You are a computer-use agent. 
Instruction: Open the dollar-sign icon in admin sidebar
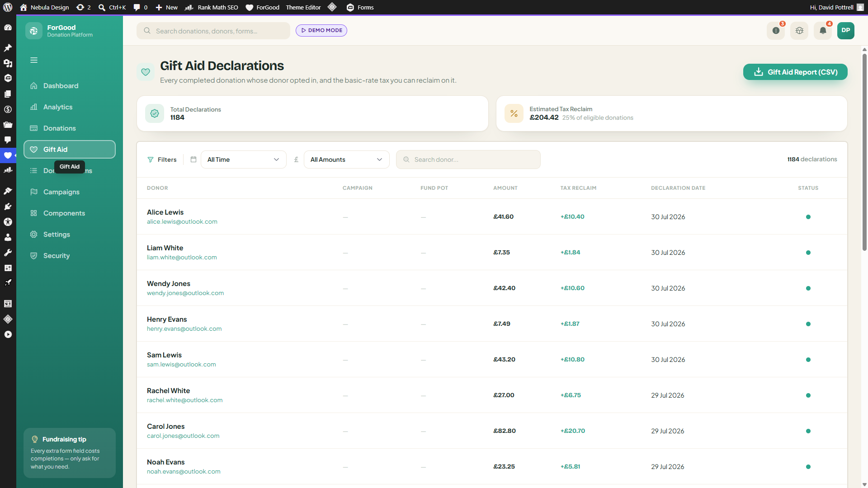(8, 109)
